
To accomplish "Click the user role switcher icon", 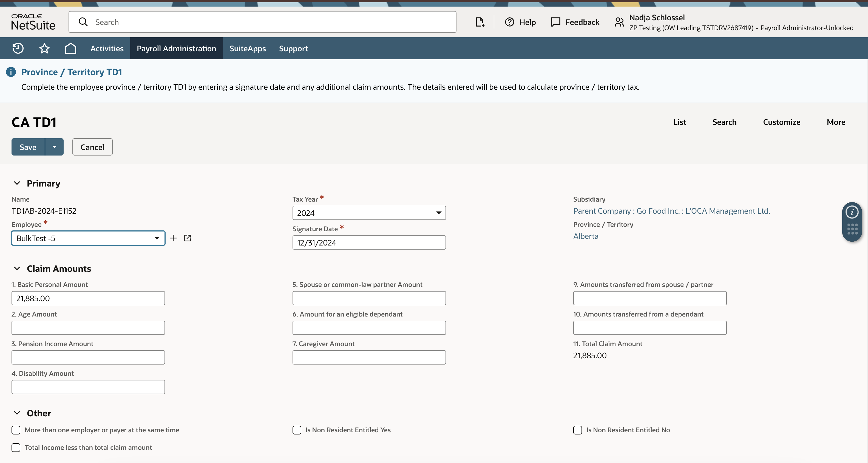I will coord(619,22).
